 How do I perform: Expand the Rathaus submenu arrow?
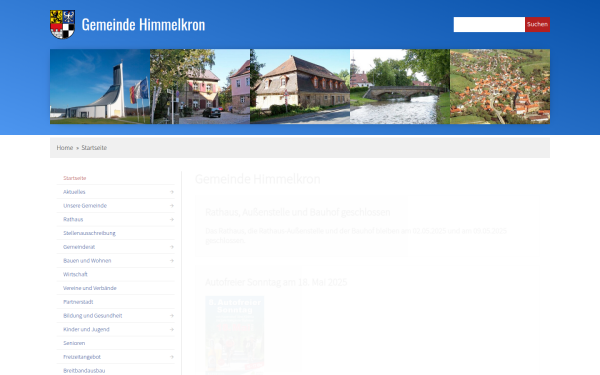tap(171, 220)
